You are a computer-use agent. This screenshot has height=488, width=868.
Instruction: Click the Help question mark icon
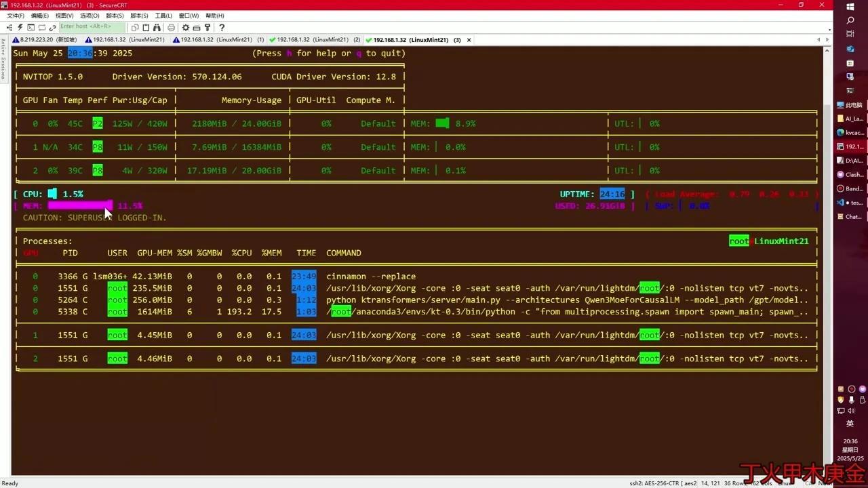tap(221, 28)
